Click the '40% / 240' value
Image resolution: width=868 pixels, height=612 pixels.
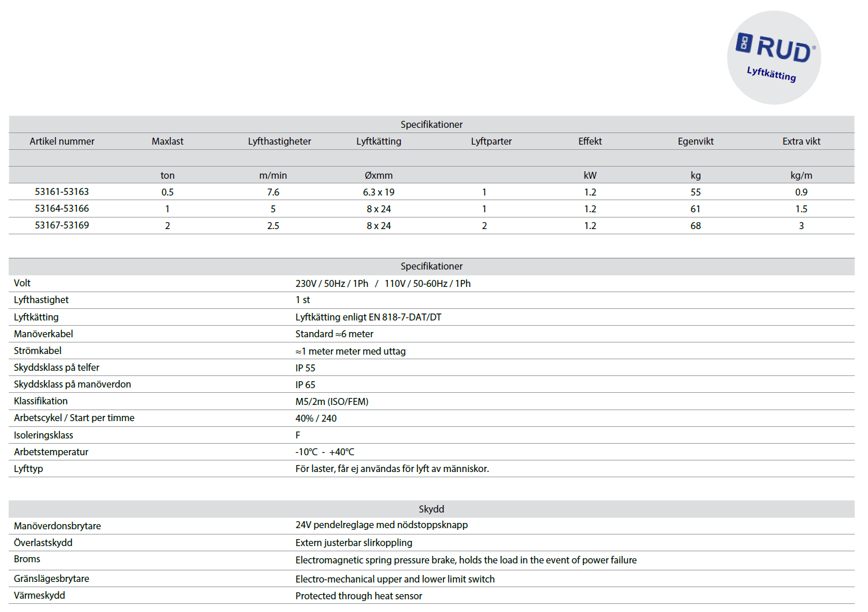click(x=316, y=418)
